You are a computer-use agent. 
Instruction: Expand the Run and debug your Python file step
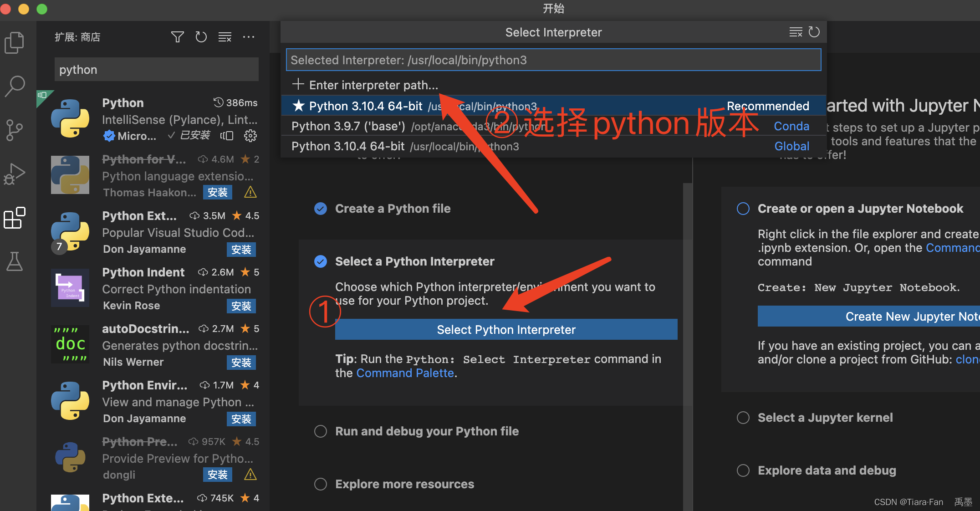[x=427, y=431]
